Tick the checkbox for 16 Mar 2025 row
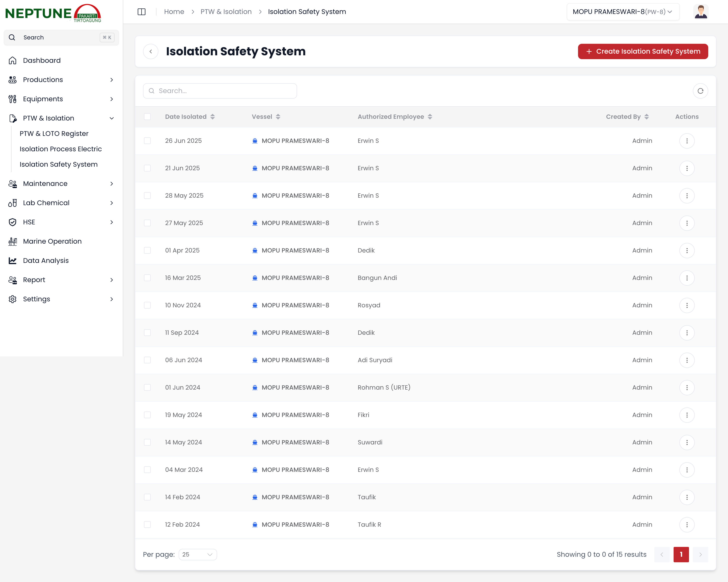The image size is (728, 582). pyautogui.click(x=147, y=278)
